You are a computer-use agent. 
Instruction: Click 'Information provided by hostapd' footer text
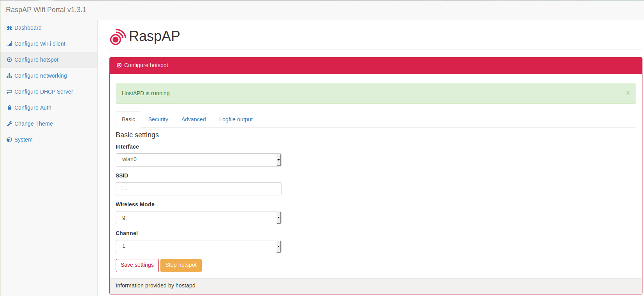pyautogui.click(x=155, y=286)
